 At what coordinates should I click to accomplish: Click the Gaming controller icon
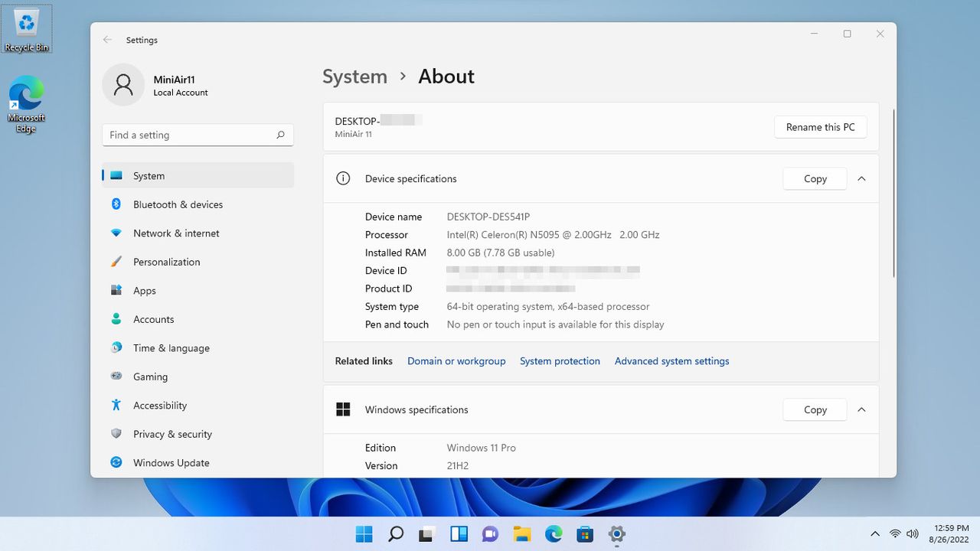pos(116,377)
